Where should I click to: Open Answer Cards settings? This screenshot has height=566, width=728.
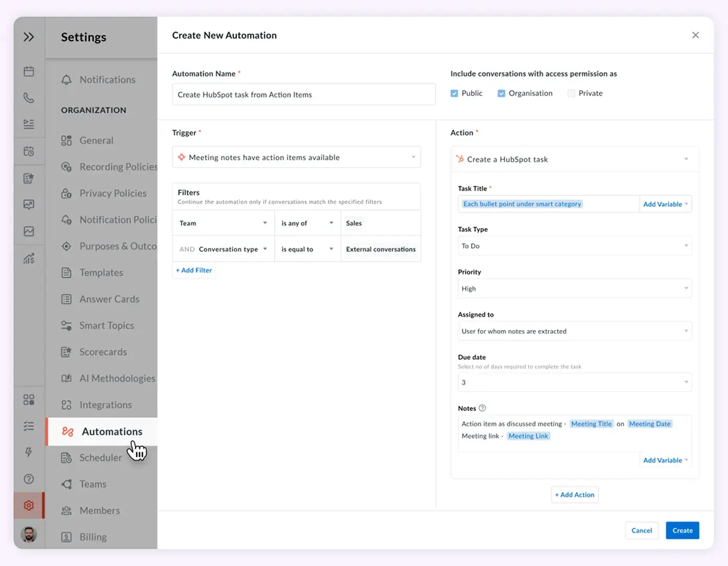[101, 299]
